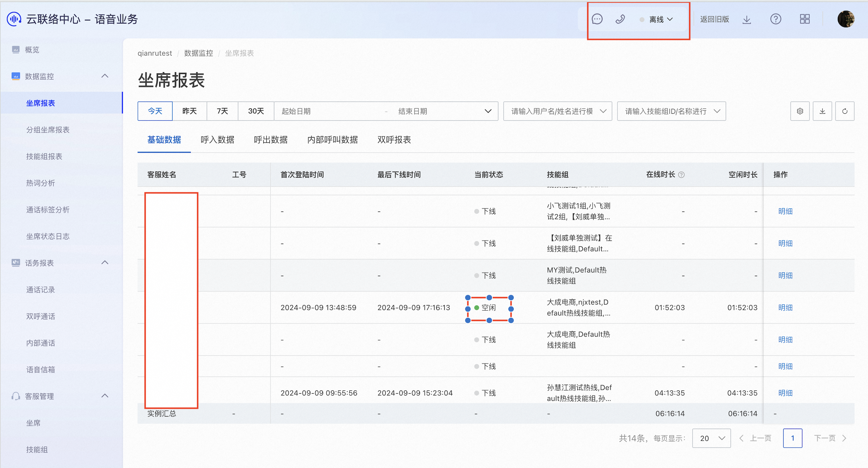Image resolution: width=868 pixels, height=468 pixels.
Task: Switch to 呼出数据 tab
Action: click(x=271, y=140)
